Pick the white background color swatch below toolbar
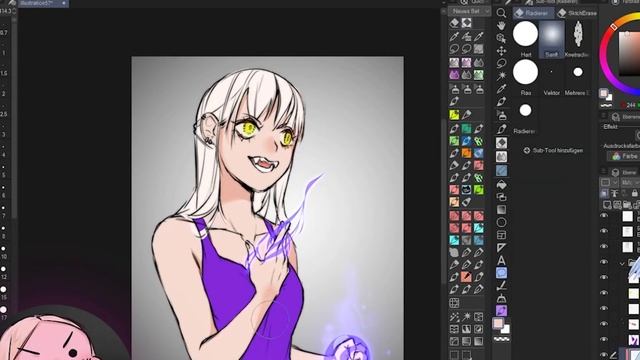Screen dimensions: 640x360 (505, 329)
